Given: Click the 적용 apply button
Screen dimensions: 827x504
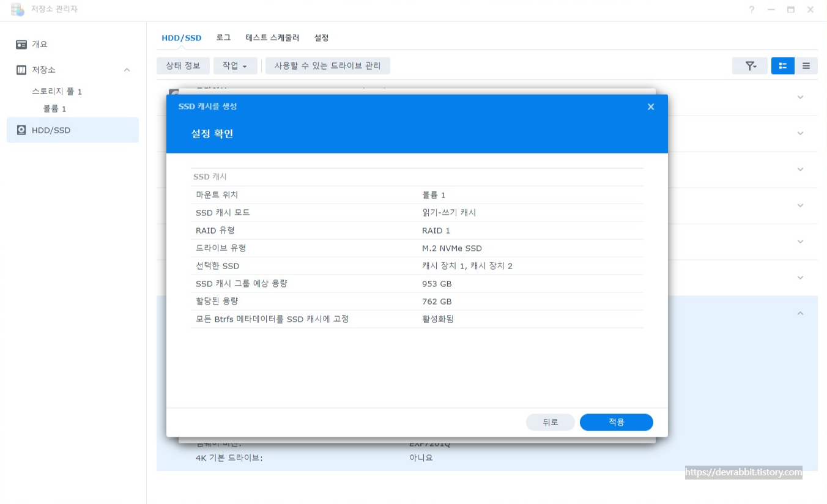Looking at the screenshot, I should point(617,423).
